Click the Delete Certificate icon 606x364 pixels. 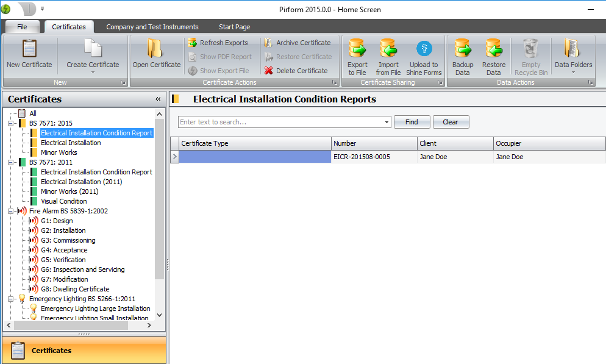pyautogui.click(x=269, y=71)
